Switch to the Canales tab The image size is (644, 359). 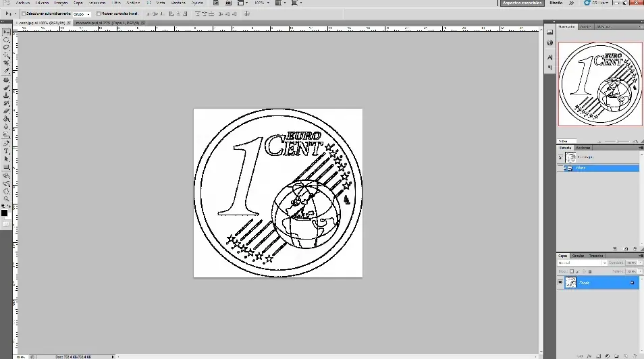tap(578, 256)
